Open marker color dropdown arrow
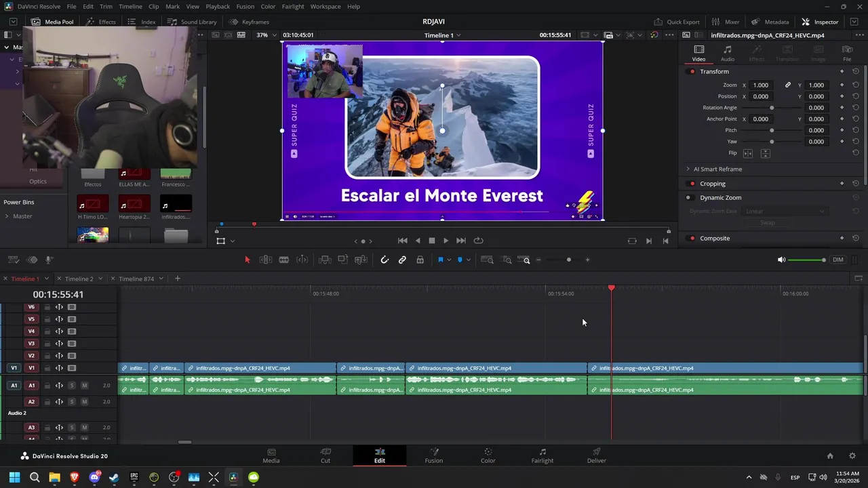868x488 pixels. [468, 260]
